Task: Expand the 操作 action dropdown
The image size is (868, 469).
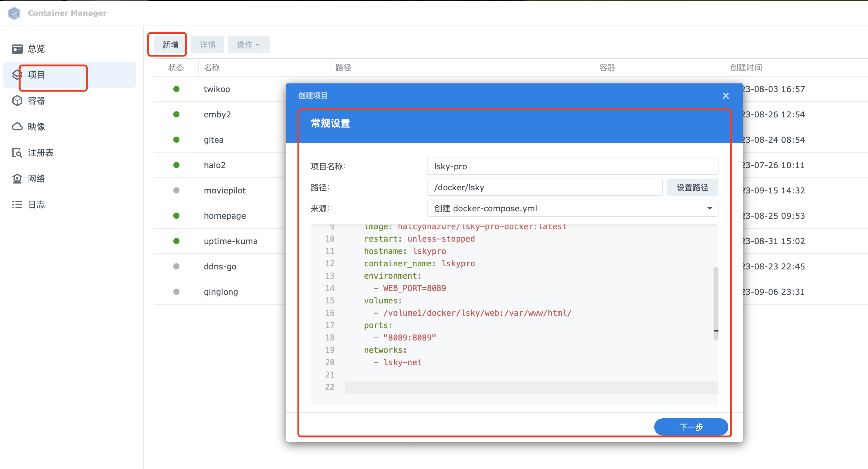Action: point(248,44)
